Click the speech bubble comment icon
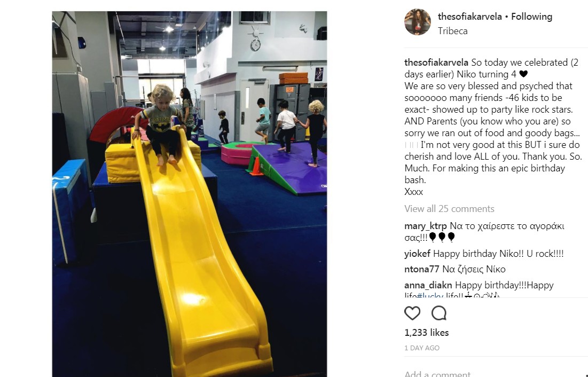This screenshot has width=588, height=377. pyautogui.click(x=439, y=313)
